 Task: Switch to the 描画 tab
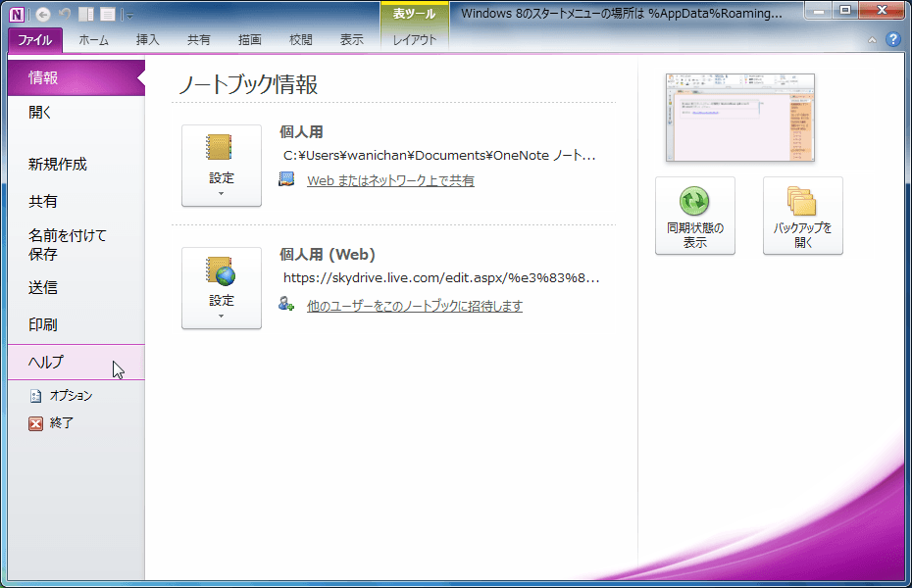[x=249, y=39]
